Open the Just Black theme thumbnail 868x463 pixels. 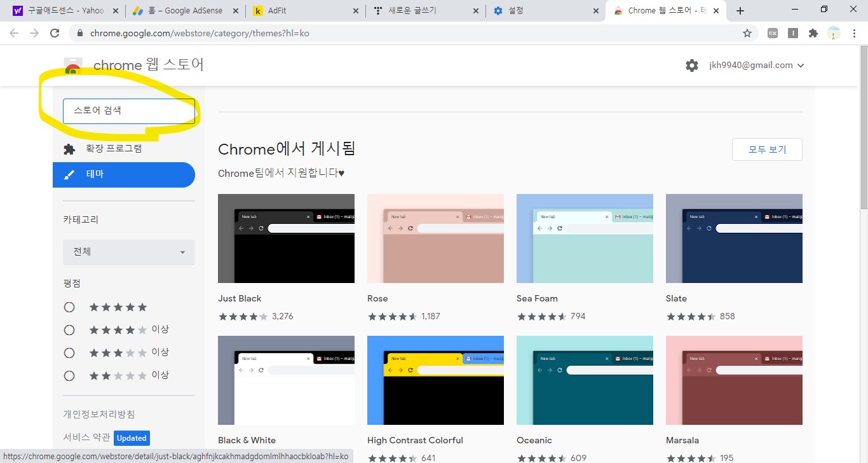coord(286,238)
